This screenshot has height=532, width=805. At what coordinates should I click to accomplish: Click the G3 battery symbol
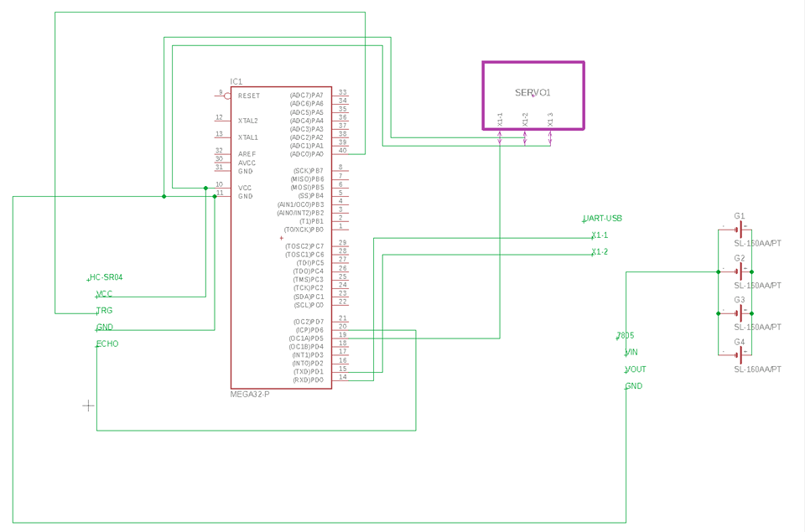[x=740, y=313]
